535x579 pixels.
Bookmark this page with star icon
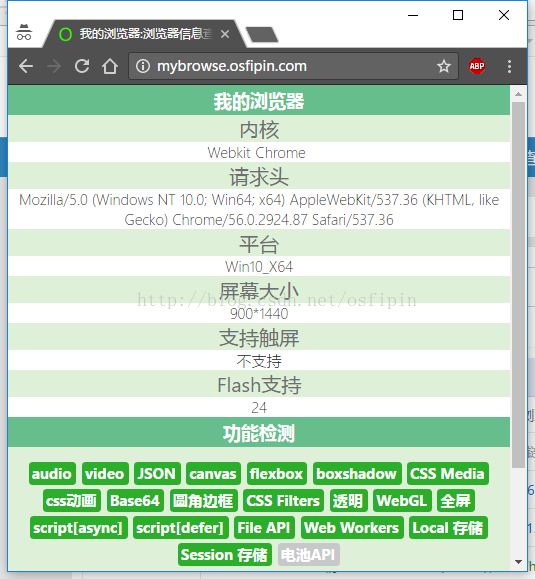[x=444, y=66]
